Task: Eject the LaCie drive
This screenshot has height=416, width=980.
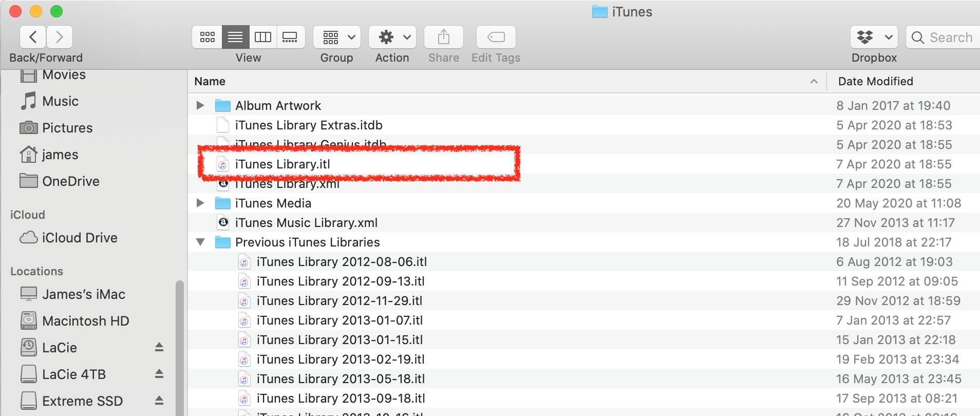Action: point(159,347)
